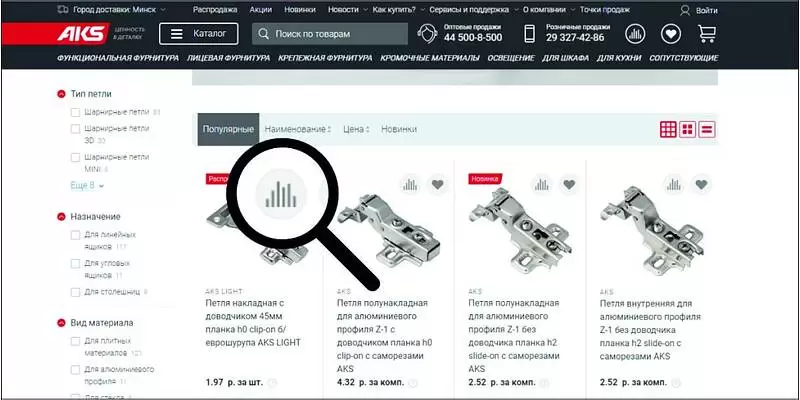Open Город доставки: Минск dropdown

click(119, 10)
